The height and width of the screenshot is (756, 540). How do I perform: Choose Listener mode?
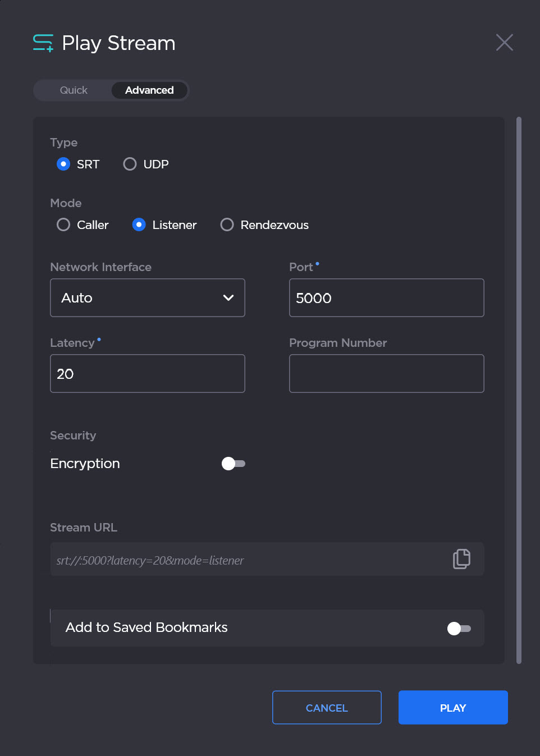pyautogui.click(x=139, y=225)
